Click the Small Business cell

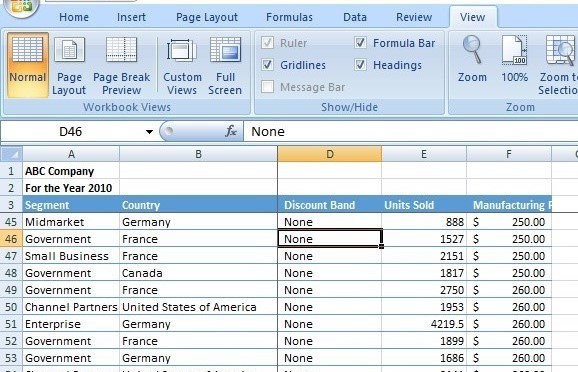[71, 256]
